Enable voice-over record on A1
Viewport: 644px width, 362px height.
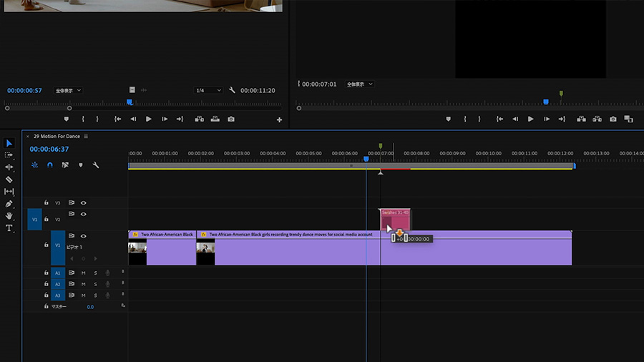tap(107, 273)
